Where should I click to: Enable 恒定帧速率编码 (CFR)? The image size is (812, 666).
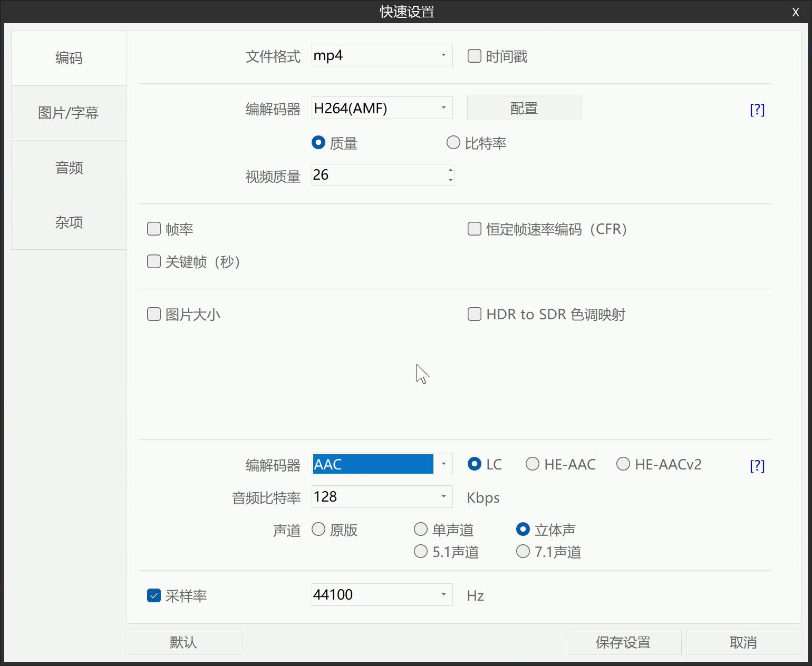(x=474, y=229)
